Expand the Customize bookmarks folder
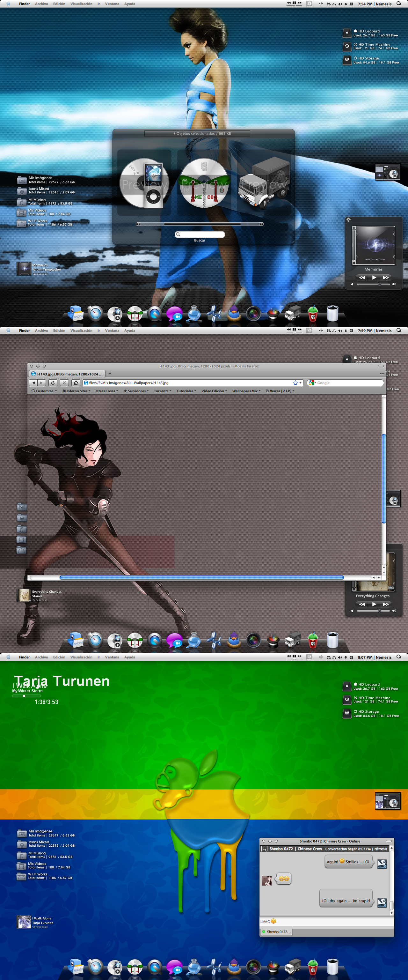Image resolution: width=408 pixels, height=980 pixels. pyautogui.click(x=44, y=391)
